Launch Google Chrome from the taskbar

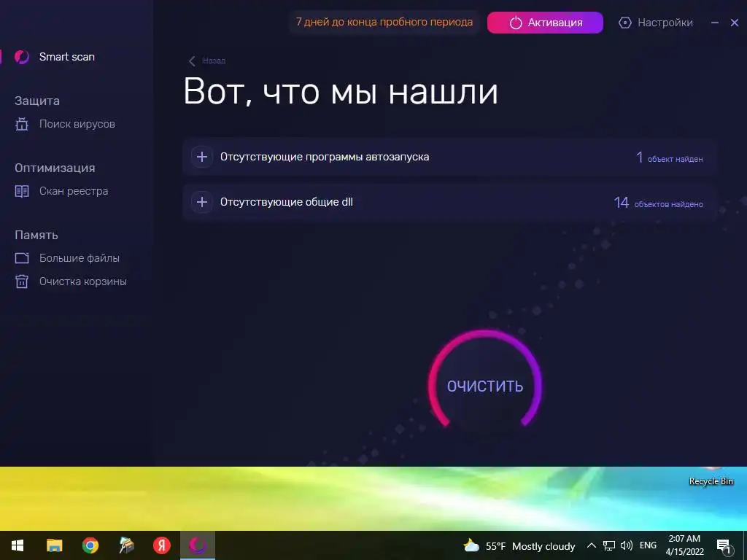pyautogui.click(x=90, y=545)
